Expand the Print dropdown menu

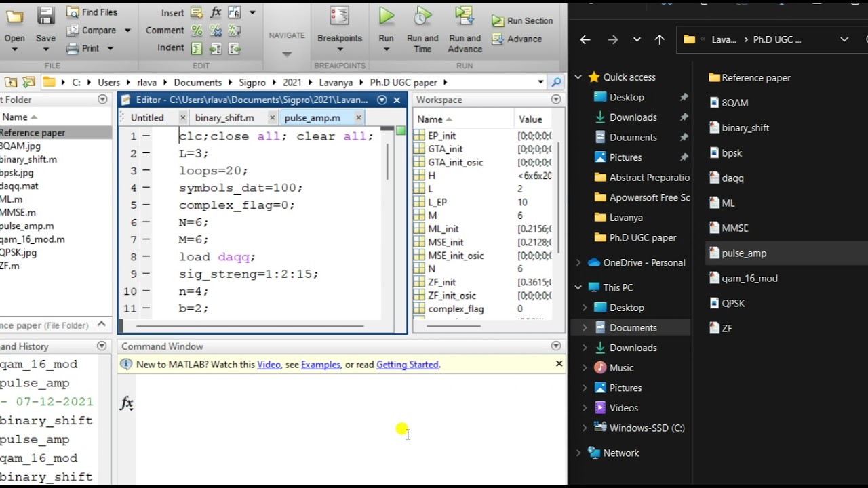point(110,48)
